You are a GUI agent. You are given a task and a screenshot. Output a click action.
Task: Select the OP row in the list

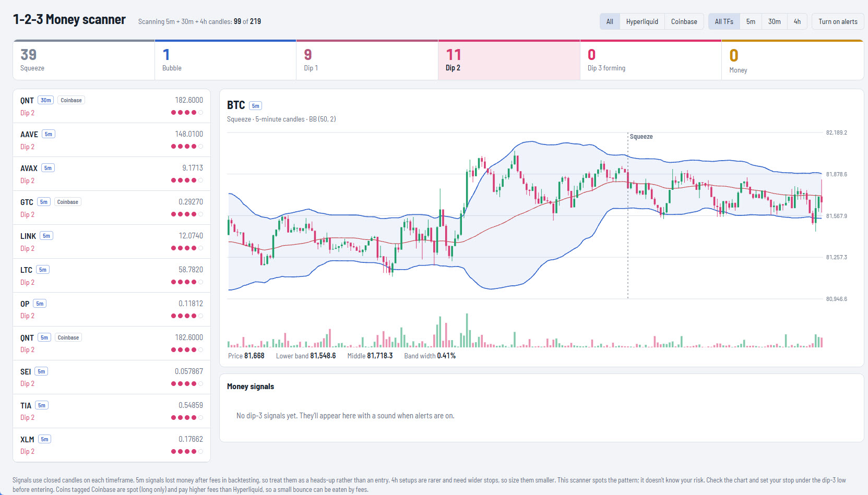(112, 309)
